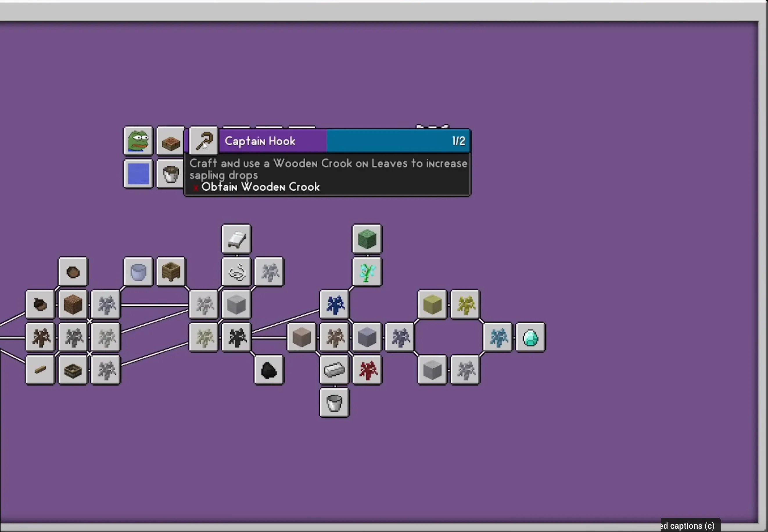Open the empty bucket below iron ingot
This screenshot has height=532, width=768.
click(x=334, y=402)
